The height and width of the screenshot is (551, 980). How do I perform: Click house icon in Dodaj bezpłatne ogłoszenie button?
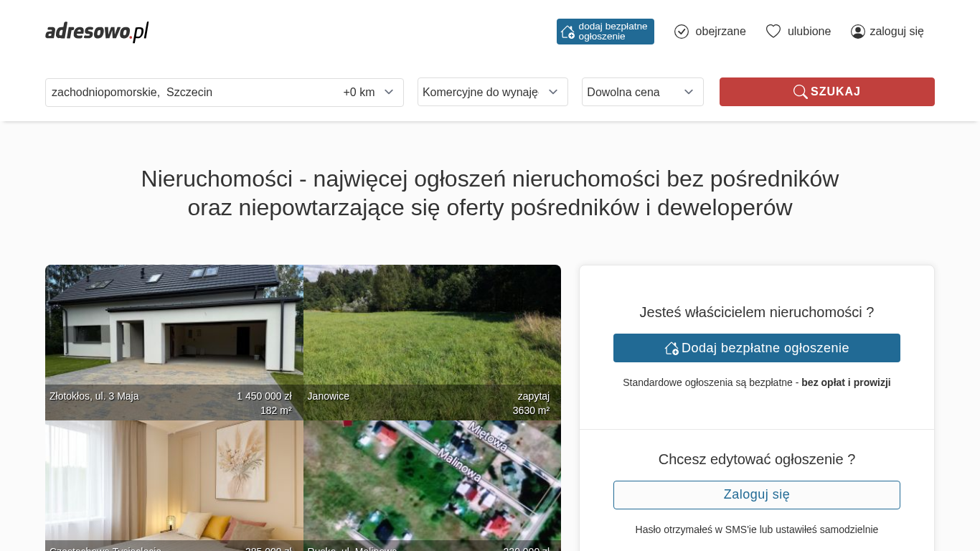(x=672, y=348)
